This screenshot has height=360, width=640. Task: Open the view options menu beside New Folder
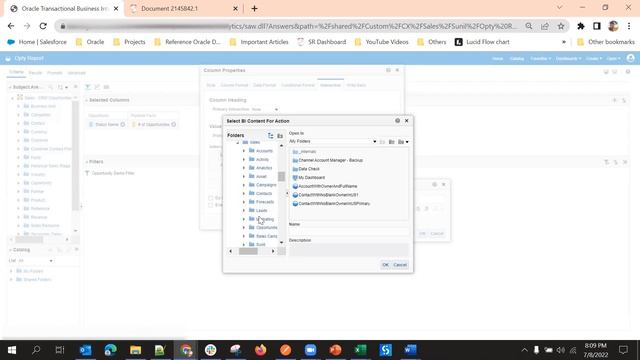click(x=403, y=142)
